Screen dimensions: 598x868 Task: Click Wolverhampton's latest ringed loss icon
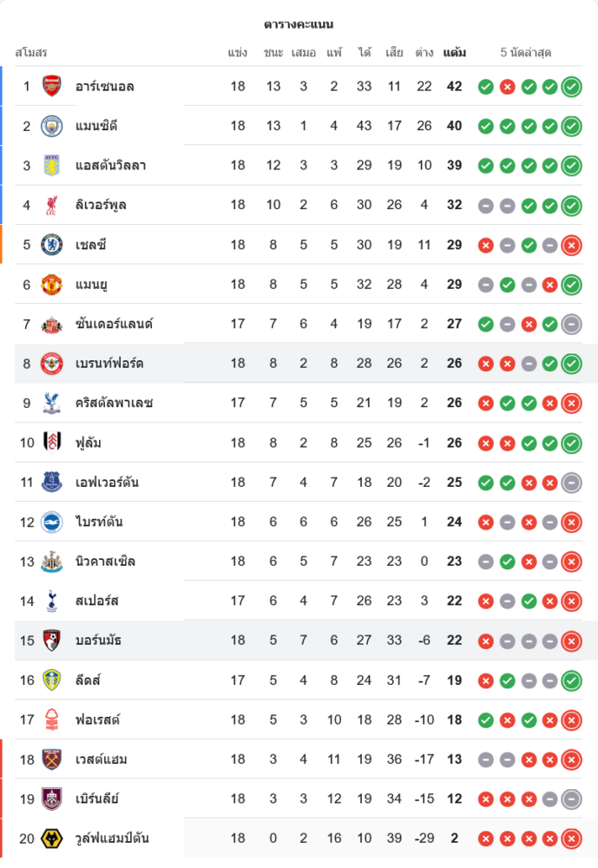coord(571,838)
